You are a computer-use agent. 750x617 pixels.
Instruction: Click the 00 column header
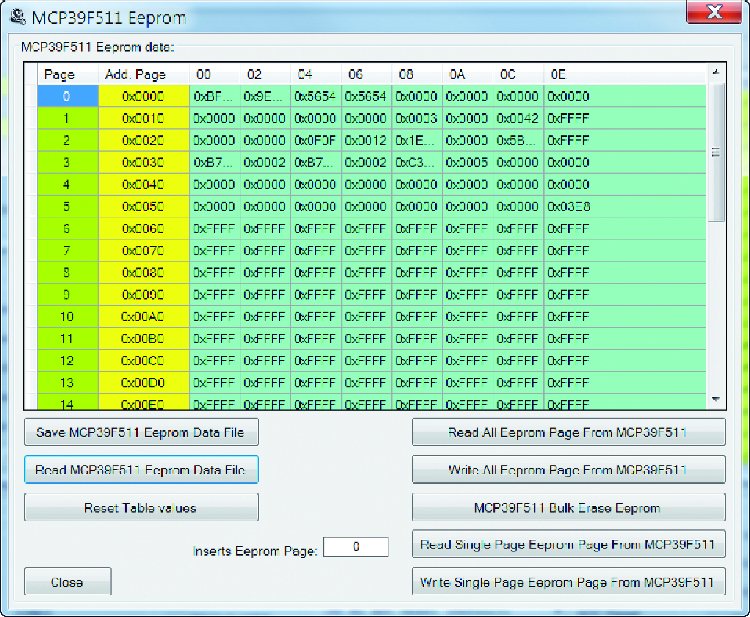click(x=215, y=74)
